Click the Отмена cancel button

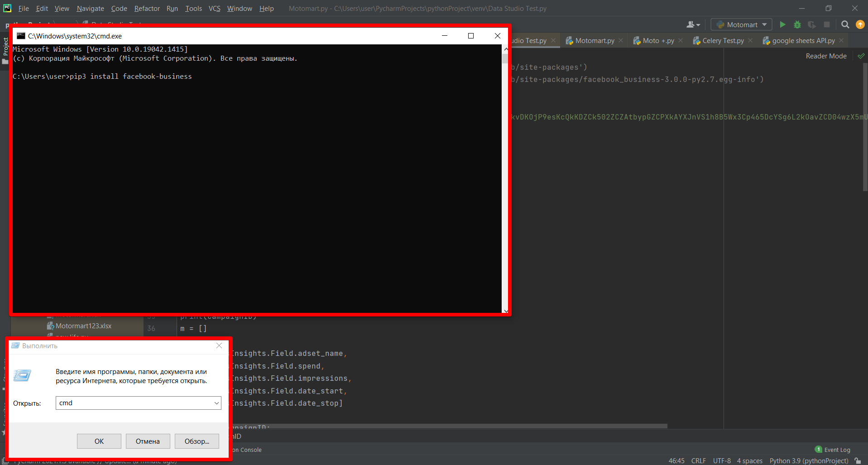(148, 441)
